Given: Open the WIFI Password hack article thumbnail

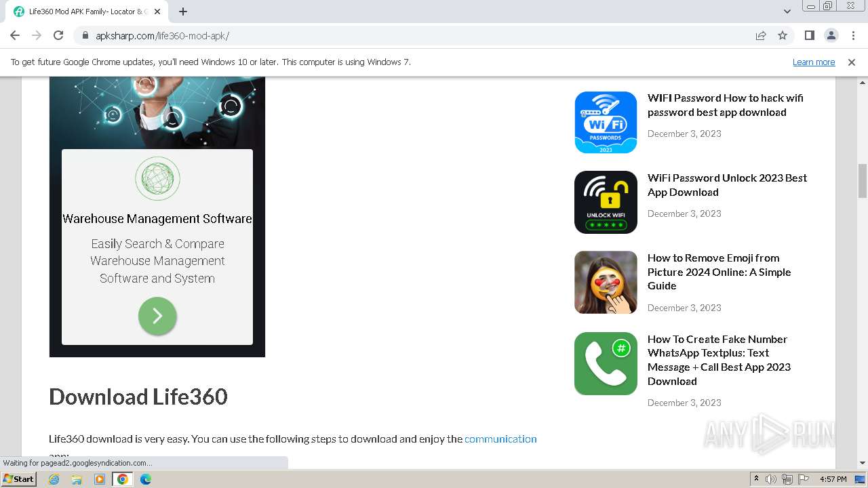Looking at the screenshot, I should [x=606, y=122].
